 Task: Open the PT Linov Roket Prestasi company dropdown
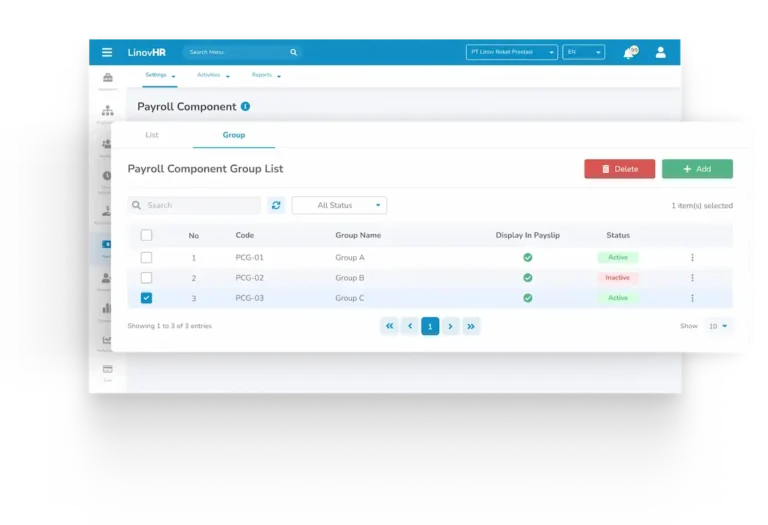point(512,52)
